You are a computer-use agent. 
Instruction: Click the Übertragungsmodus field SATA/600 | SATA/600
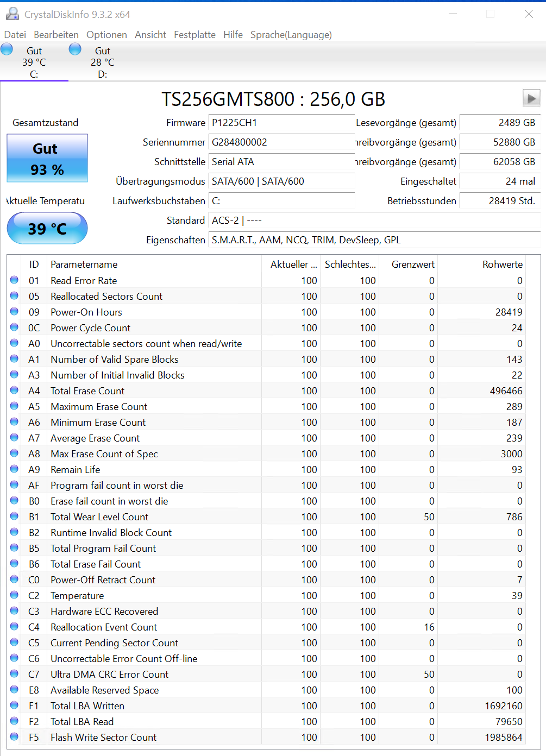point(281,181)
